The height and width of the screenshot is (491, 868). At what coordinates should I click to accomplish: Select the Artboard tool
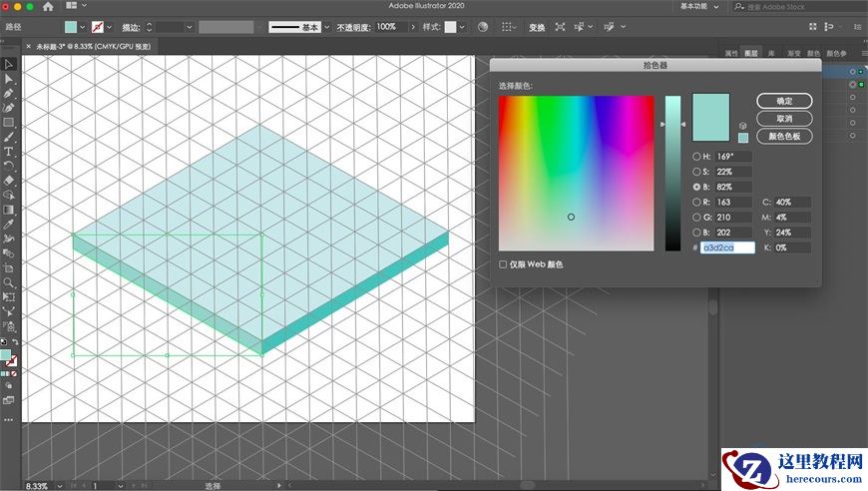click(8, 267)
